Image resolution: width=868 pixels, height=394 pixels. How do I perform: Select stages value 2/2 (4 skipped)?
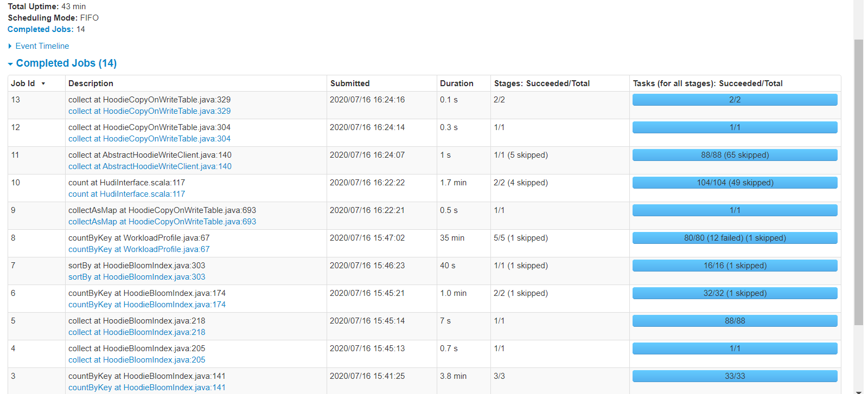(521, 183)
